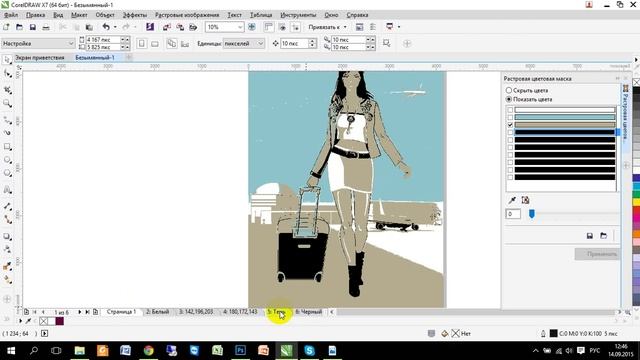640x360 pixels.
Task: Select the Text tool in the toolbox
Action: pyautogui.click(x=7, y=190)
